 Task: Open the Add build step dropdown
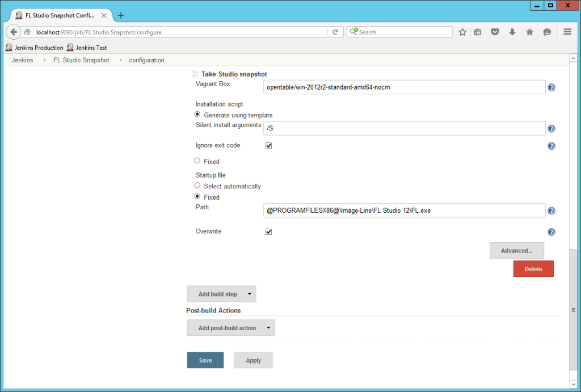(221, 294)
